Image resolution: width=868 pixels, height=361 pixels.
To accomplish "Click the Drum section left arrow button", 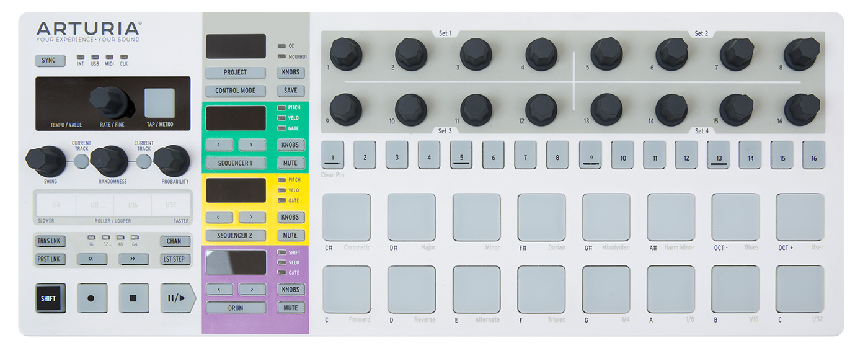I will [220, 290].
